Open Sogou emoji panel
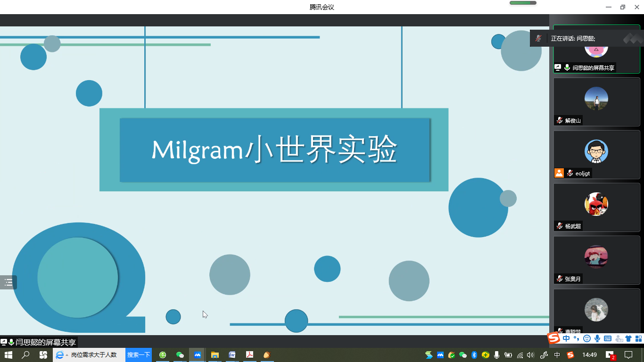 pos(587,338)
